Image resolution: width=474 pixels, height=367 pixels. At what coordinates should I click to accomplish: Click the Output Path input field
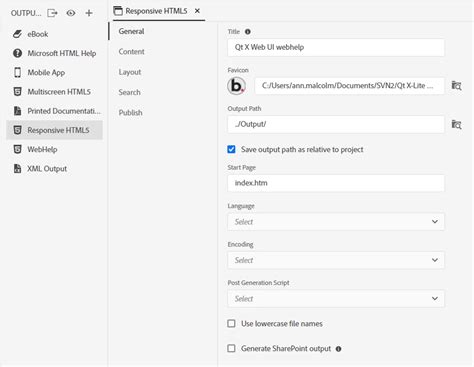[x=336, y=124]
